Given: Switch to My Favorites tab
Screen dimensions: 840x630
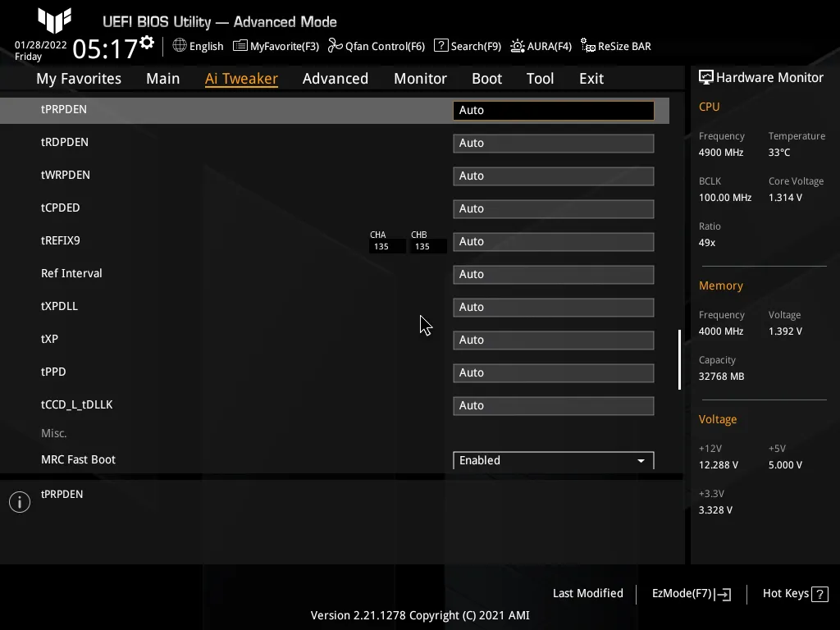Looking at the screenshot, I should pos(79,79).
